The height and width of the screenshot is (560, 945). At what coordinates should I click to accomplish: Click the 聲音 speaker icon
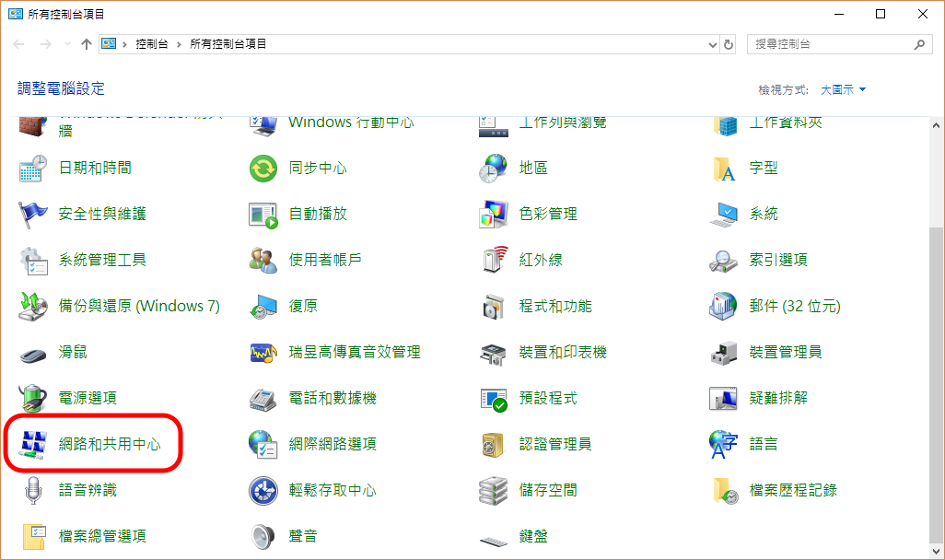coord(263,536)
